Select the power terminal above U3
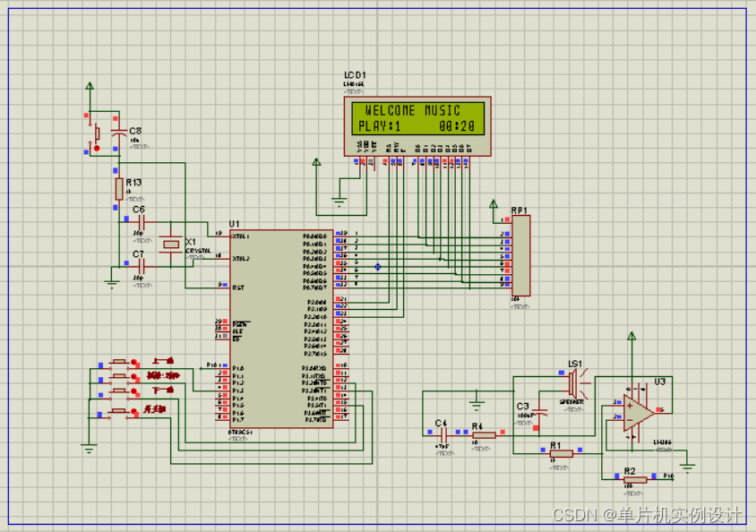Image resolution: width=756 pixels, height=532 pixels. [x=631, y=336]
